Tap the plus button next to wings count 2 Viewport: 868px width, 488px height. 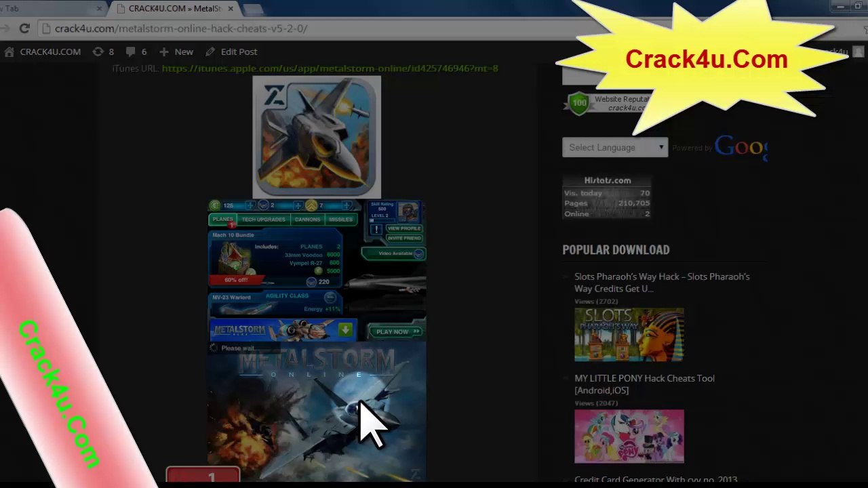pos(298,205)
